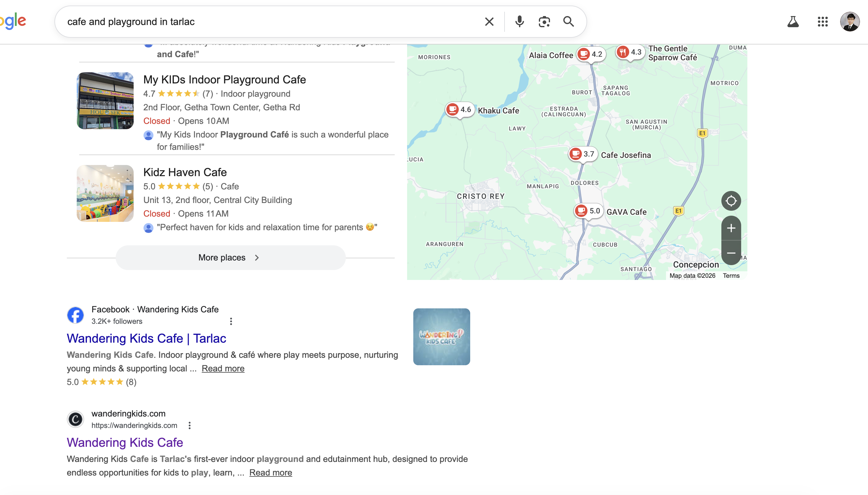The height and width of the screenshot is (495, 868).
Task: Center the map using the my-location icon
Action: (731, 201)
